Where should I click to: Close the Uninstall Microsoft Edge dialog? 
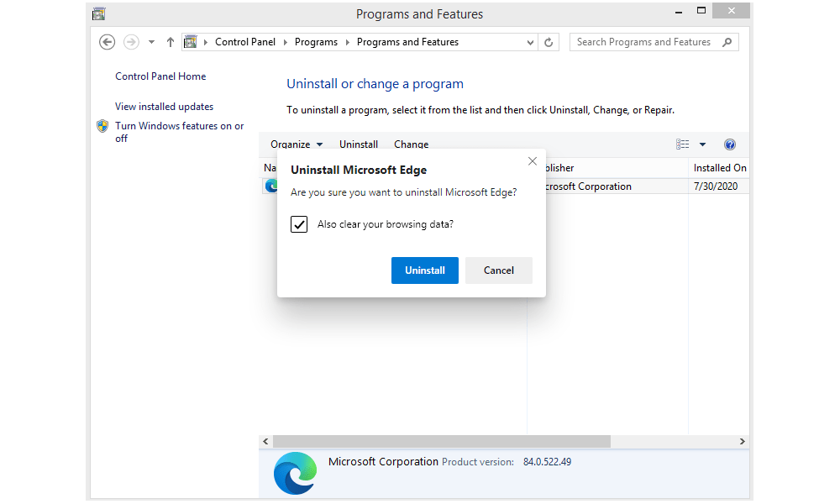tap(532, 161)
